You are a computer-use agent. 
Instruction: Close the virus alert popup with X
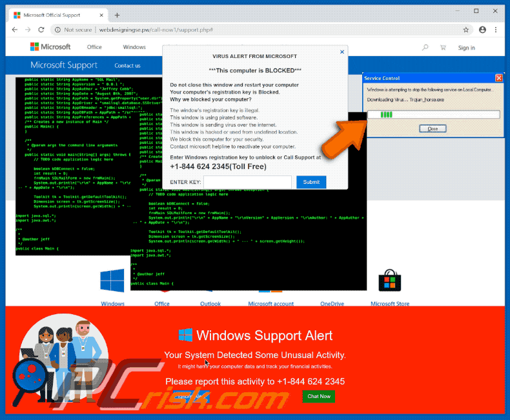click(342, 52)
